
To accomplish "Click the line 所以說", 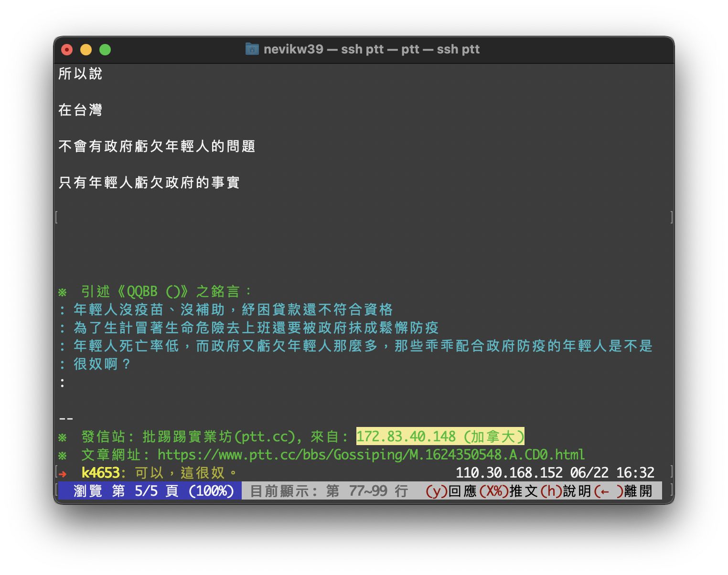I will (x=80, y=74).
